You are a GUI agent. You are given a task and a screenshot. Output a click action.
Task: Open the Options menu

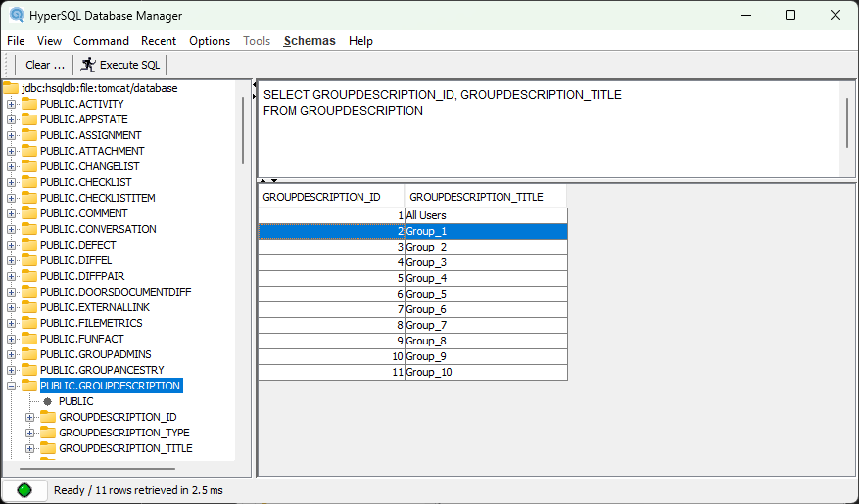210,41
